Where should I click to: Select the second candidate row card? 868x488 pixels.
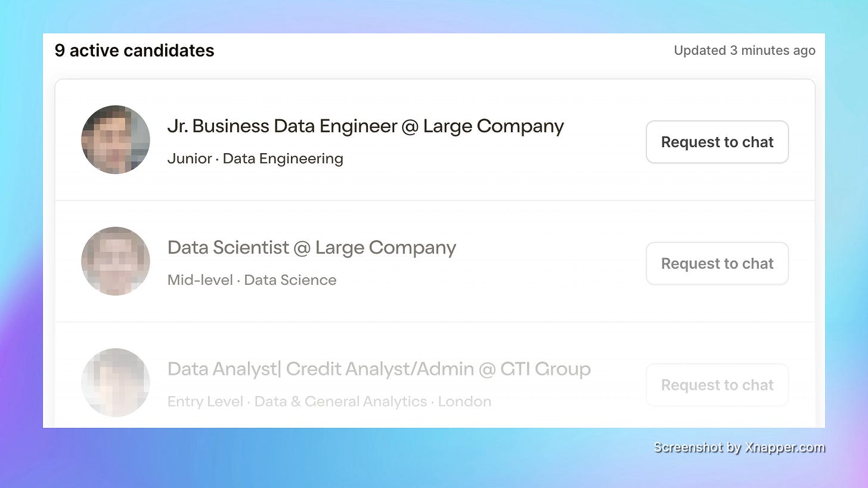pos(435,262)
